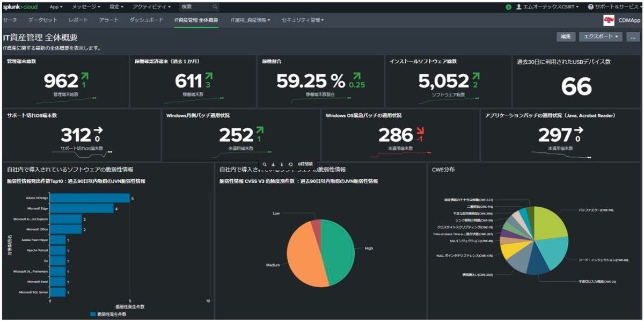Viewport: 644px width, 321px height.
Task: Open the エムオーテックスCSIRT user menu
Action: point(547,7)
